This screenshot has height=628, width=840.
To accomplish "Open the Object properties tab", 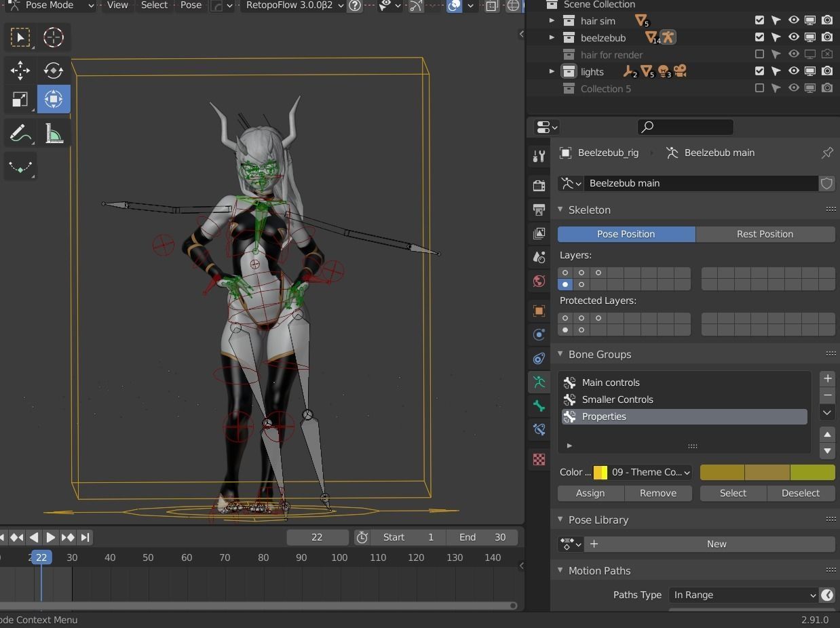I will pos(539,311).
